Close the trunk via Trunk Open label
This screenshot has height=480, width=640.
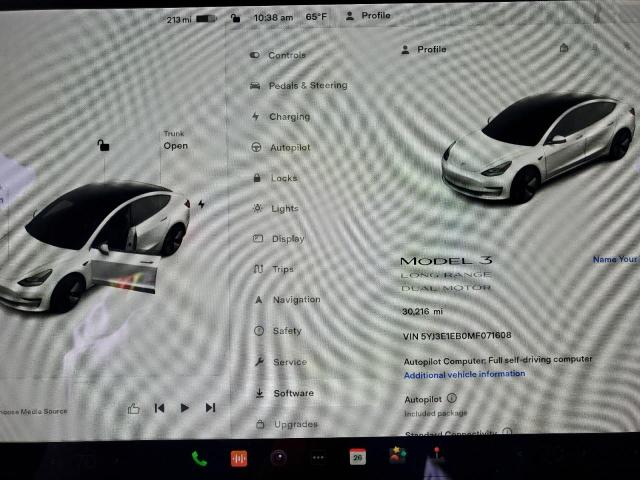click(176, 141)
